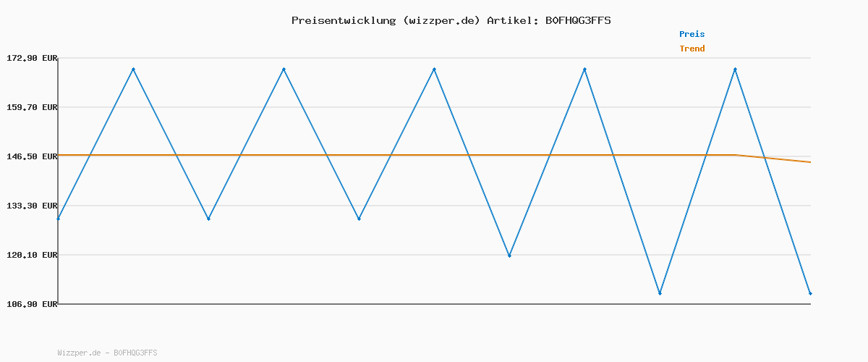This screenshot has height=362, width=868.
Task: Select the first peak of the price line
Action: click(133, 70)
